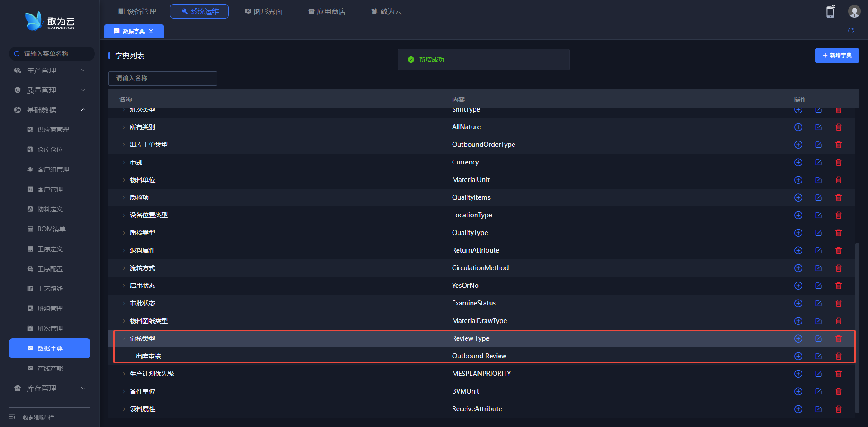Click the add sub-item icon for Currency row
The image size is (868, 427).
[x=798, y=162]
